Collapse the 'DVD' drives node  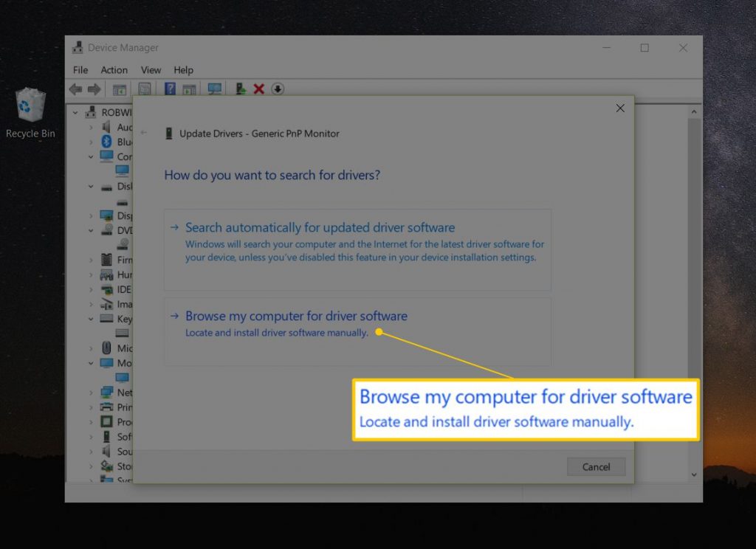click(x=91, y=230)
